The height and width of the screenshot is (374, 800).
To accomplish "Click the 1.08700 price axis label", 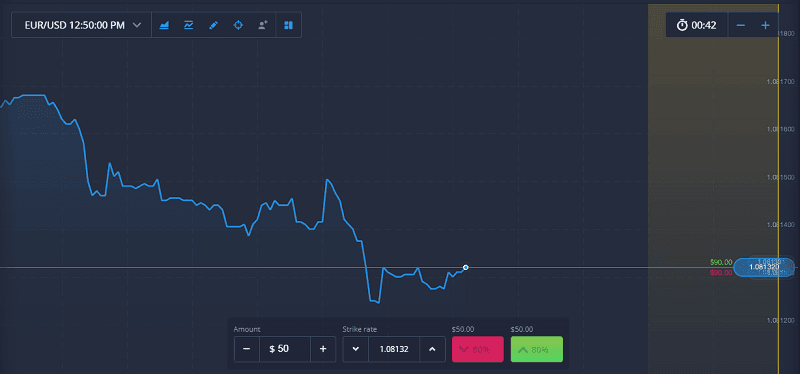I will [781, 81].
